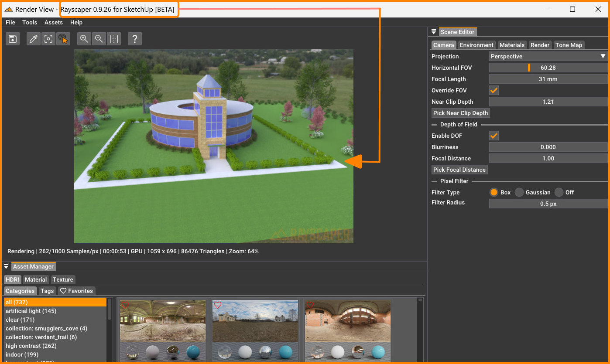Select the 'high contrast (262)' category

55,346
